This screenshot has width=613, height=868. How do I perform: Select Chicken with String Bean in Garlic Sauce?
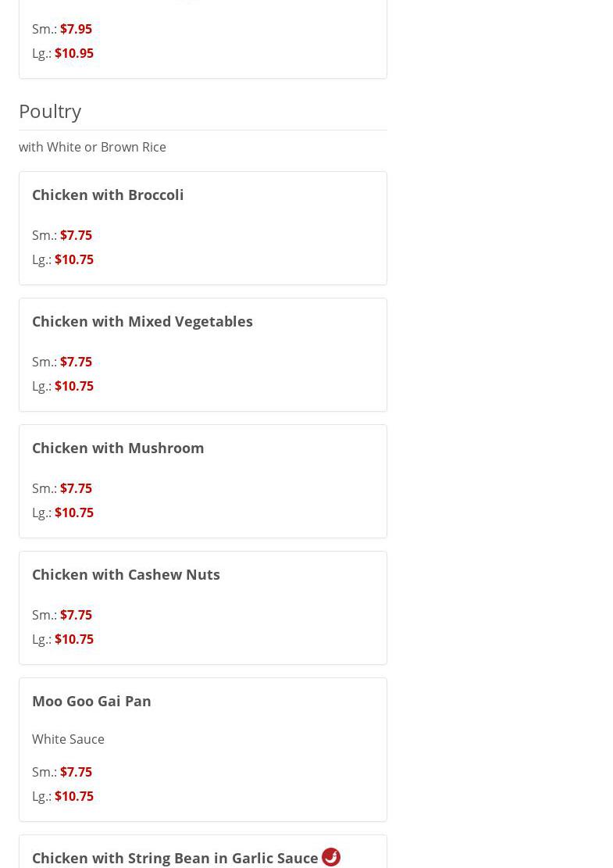pos(175,858)
